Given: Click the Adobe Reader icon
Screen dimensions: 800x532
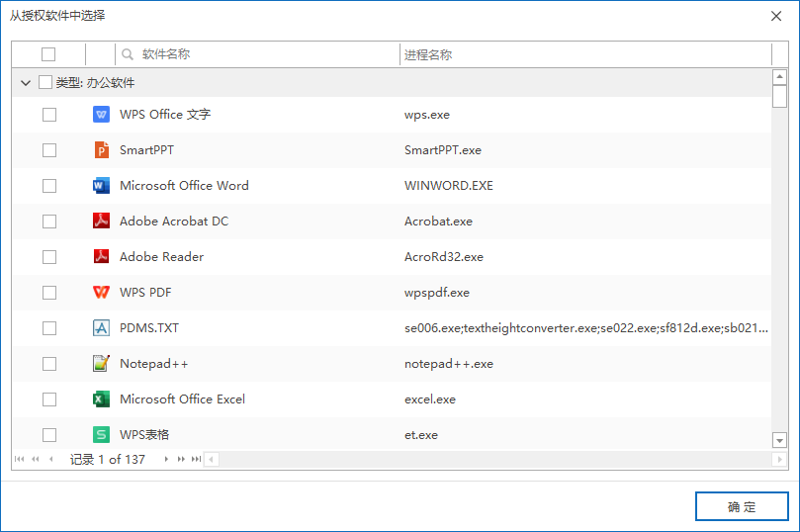Looking at the screenshot, I should pyautogui.click(x=101, y=256).
